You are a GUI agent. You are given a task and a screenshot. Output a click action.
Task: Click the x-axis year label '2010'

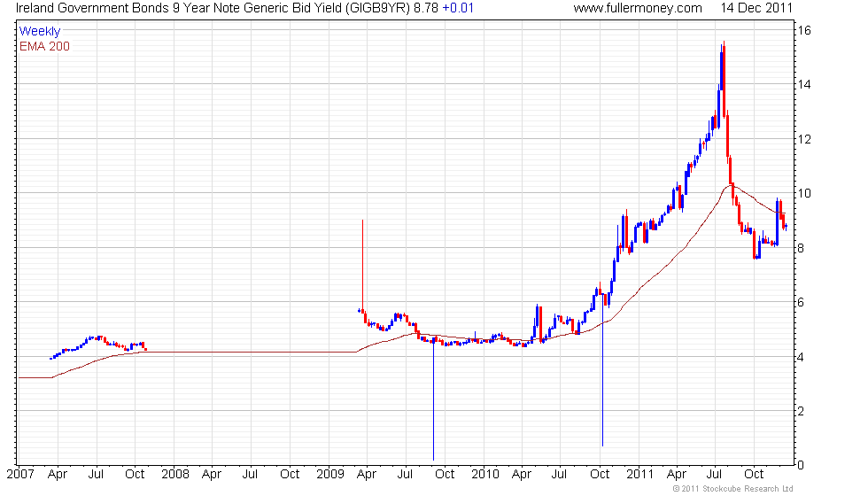point(485,475)
